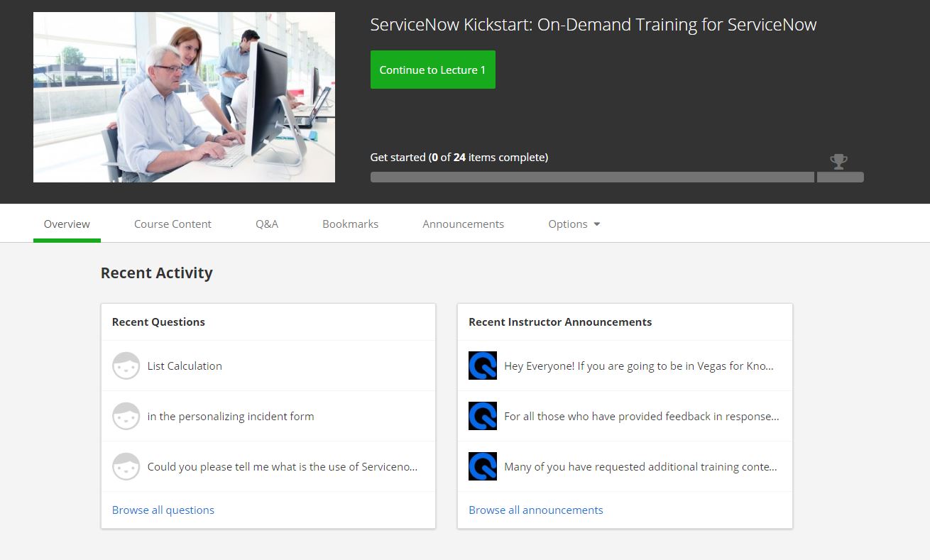Open 'in the personalizing incident form' question
Image resolution: width=930 pixels, height=560 pixels.
231,416
